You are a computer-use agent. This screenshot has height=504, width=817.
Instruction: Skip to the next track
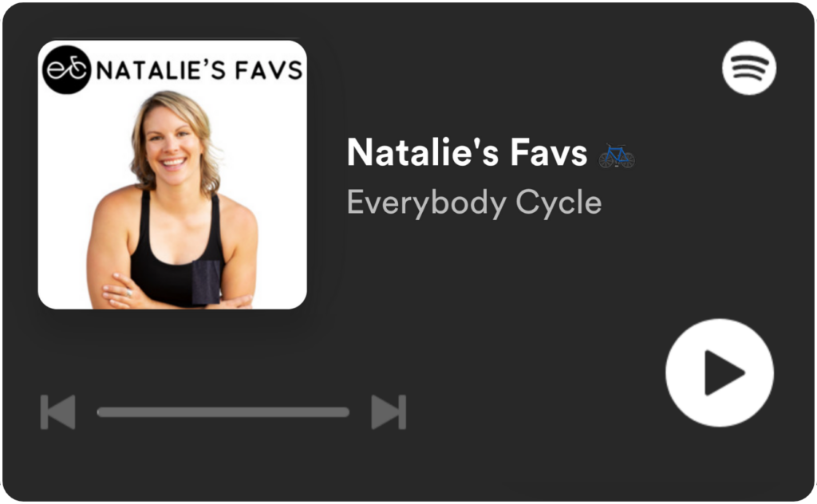389,411
